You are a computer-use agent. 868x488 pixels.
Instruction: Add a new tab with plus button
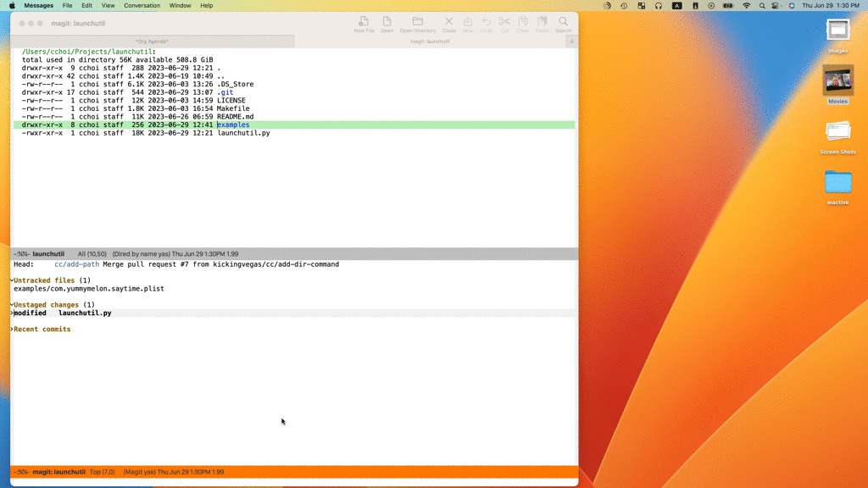572,42
